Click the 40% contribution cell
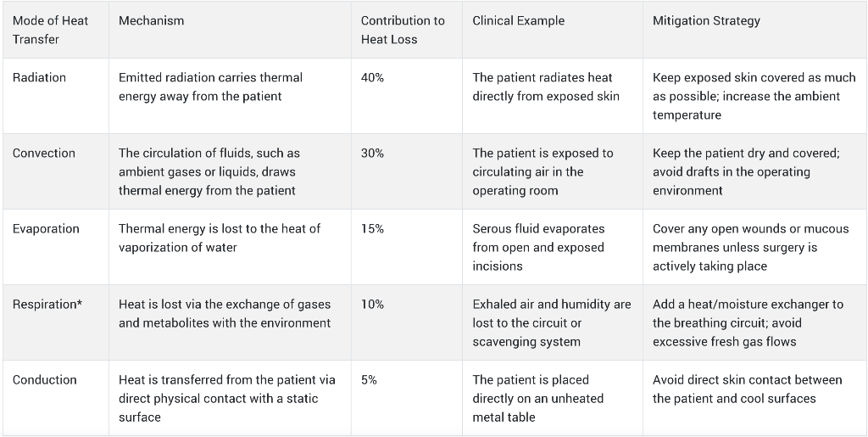The image size is (868, 437). [x=372, y=77]
